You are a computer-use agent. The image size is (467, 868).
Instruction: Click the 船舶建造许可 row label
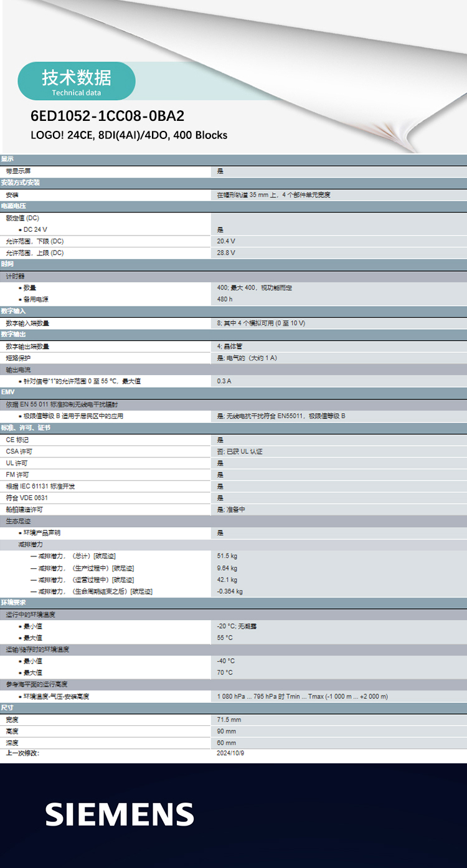click(24, 509)
